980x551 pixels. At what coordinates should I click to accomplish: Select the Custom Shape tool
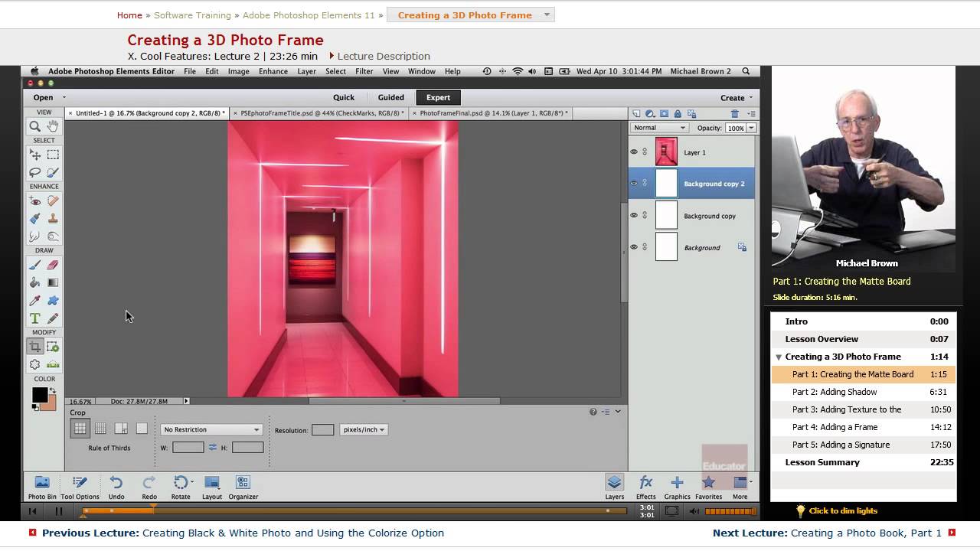pyautogui.click(x=53, y=301)
